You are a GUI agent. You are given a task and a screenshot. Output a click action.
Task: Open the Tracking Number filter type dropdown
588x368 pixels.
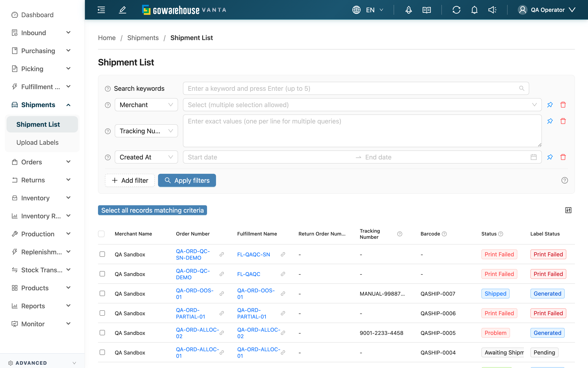(x=146, y=131)
